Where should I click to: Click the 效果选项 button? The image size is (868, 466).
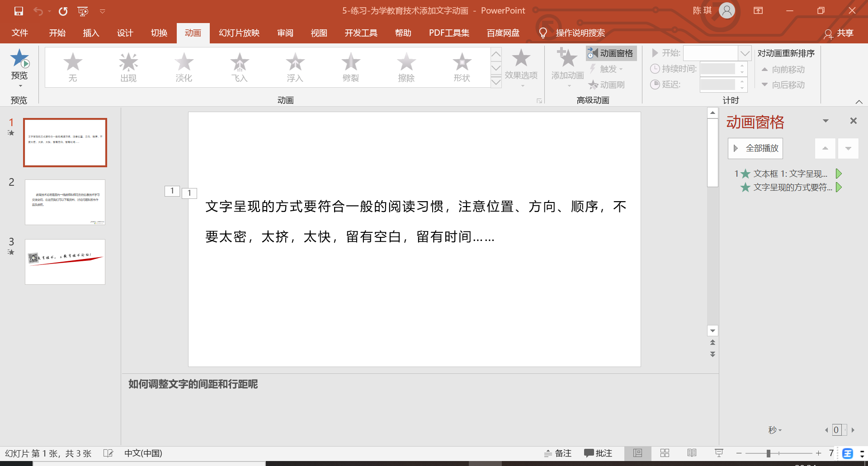coord(521,67)
